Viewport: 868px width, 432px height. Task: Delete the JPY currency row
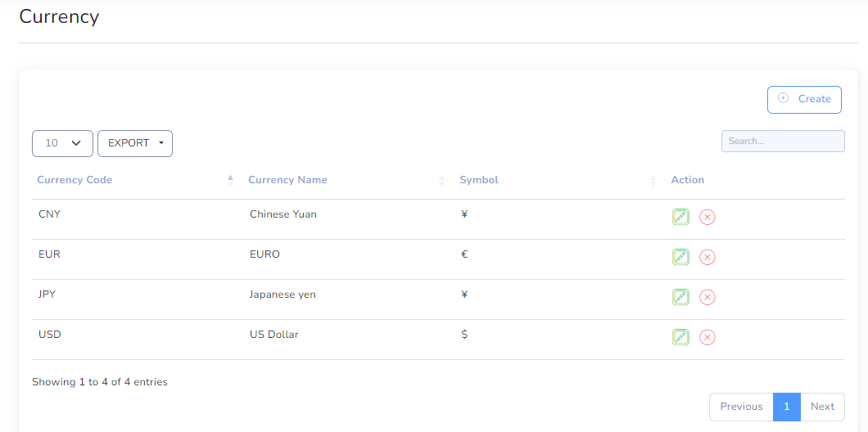[707, 297]
